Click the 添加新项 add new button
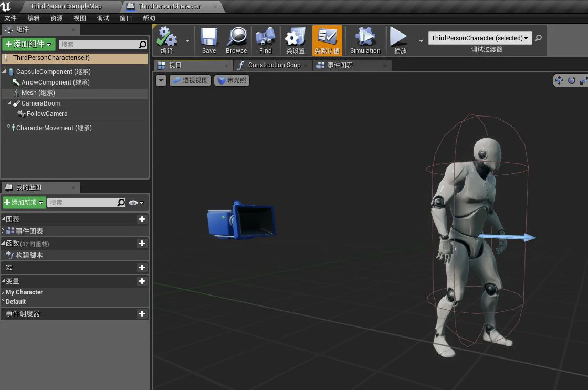 tap(24, 203)
